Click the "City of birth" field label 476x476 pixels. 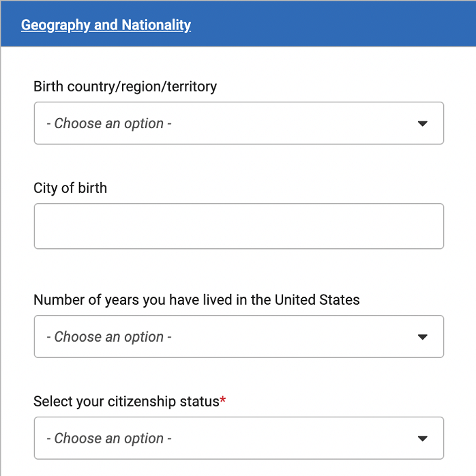[70, 188]
